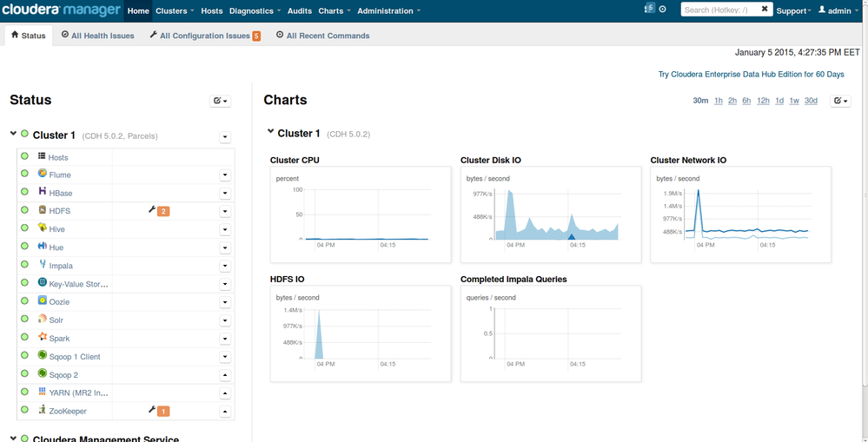Switch to All Health Issues tab

[x=98, y=36]
